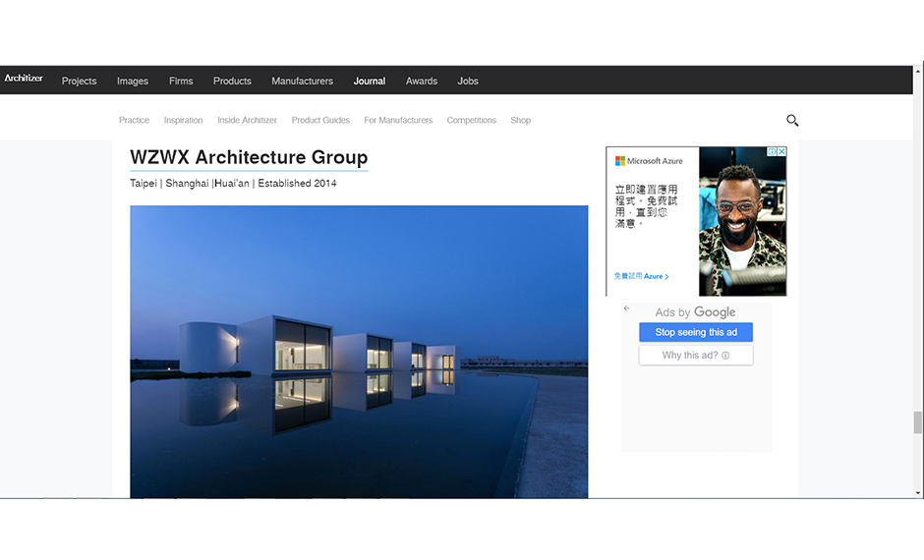The width and height of the screenshot is (924, 560).
Task: Click the Microsoft Azure ad logo
Action: coord(649,161)
